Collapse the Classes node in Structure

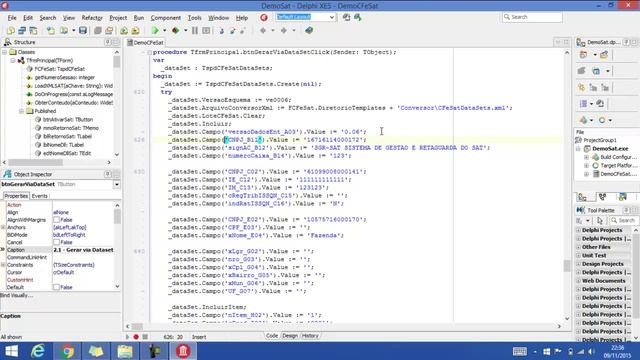[4, 52]
